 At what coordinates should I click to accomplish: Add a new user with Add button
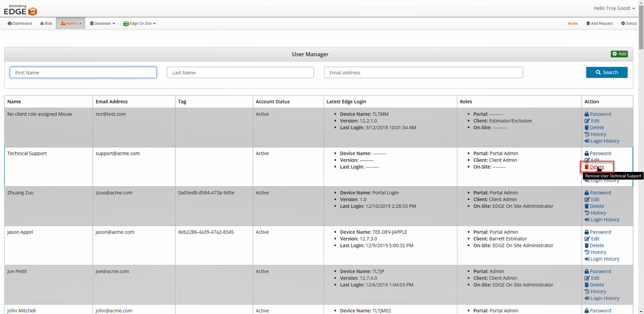[619, 54]
